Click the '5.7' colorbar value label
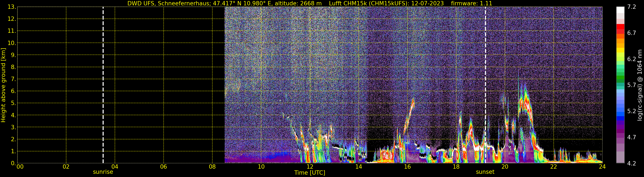 point(632,85)
